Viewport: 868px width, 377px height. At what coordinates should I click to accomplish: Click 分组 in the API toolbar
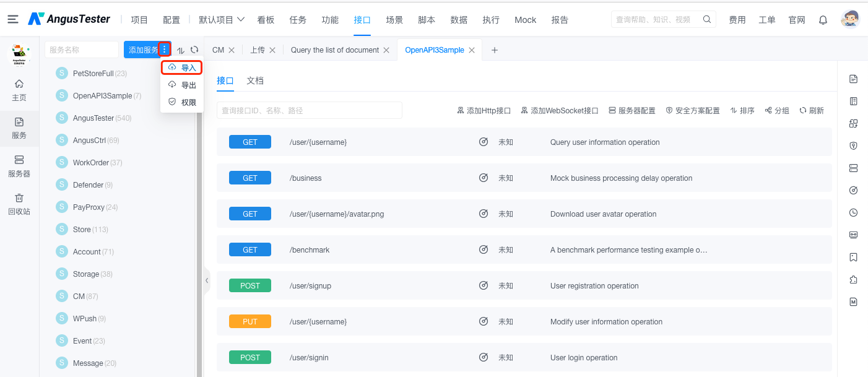click(777, 110)
